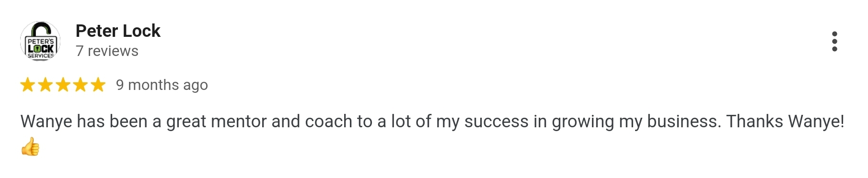
Task: Click the phrase "a lot of" in the review
Action: [x=405, y=122]
